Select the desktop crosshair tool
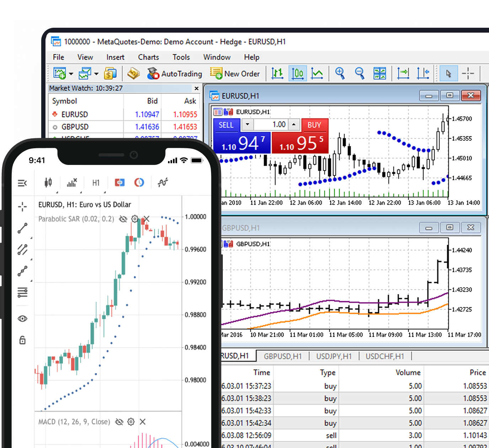Viewport: 489px width, 448px height. click(468, 74)
